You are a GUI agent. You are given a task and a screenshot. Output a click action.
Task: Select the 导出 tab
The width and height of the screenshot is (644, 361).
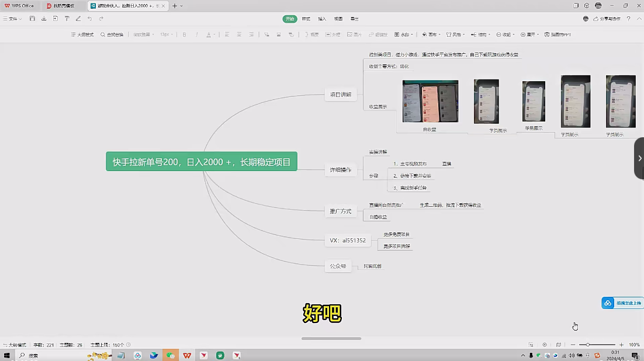click(355, 19)
